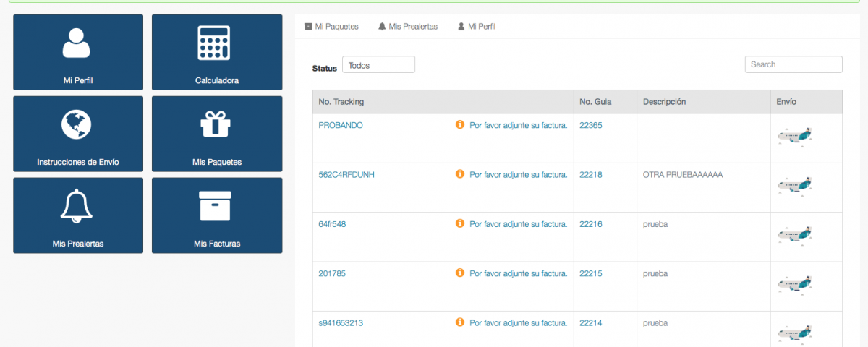Open the Calculadora tile
Viewport: 868px width, 347px height.
[x=217, y=52]
